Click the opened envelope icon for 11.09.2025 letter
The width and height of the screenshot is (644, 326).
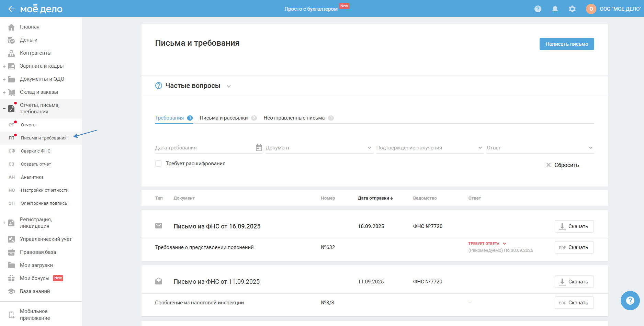(x=159, y=281)
